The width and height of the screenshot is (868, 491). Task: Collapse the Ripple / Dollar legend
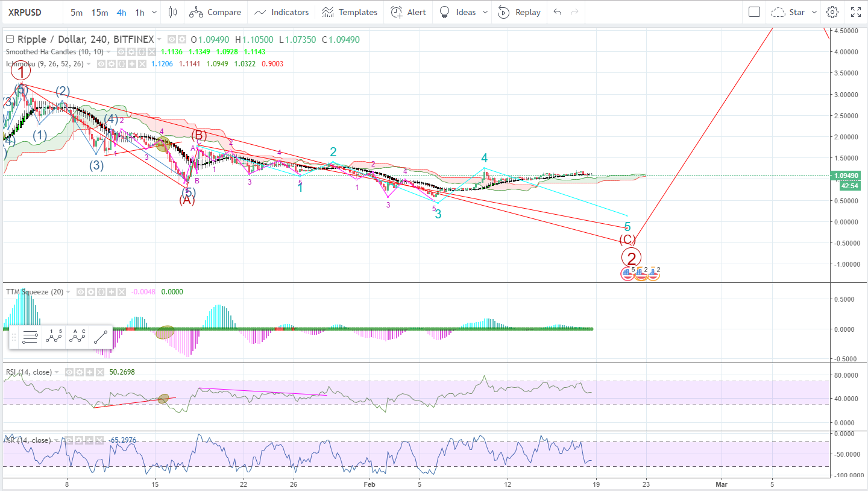[10, 39]
